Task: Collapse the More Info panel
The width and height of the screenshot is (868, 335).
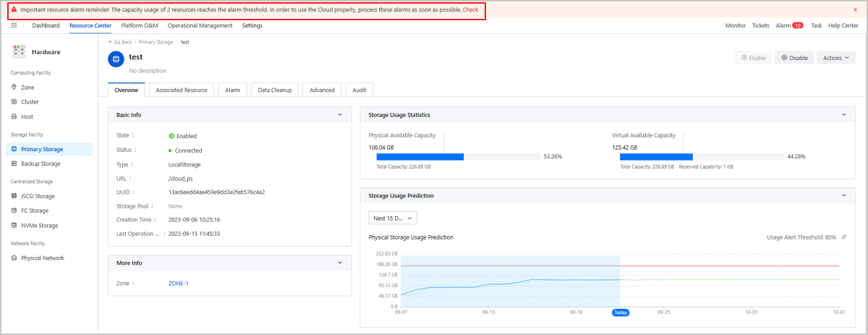Action: tap(340, 263)
